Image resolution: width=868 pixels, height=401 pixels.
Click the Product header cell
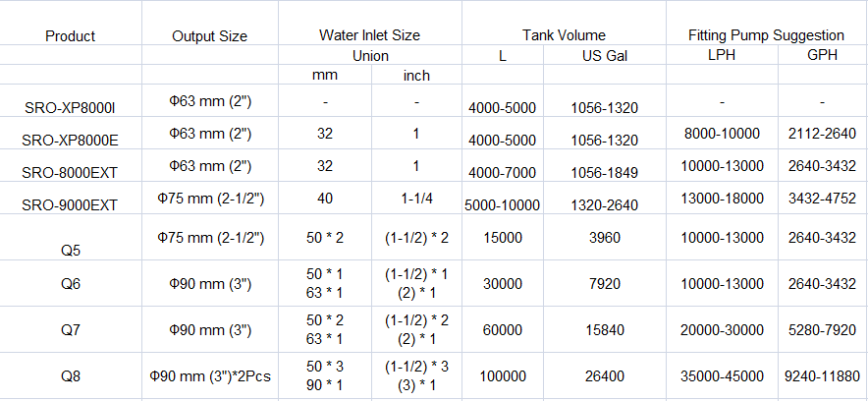(71, 36)
